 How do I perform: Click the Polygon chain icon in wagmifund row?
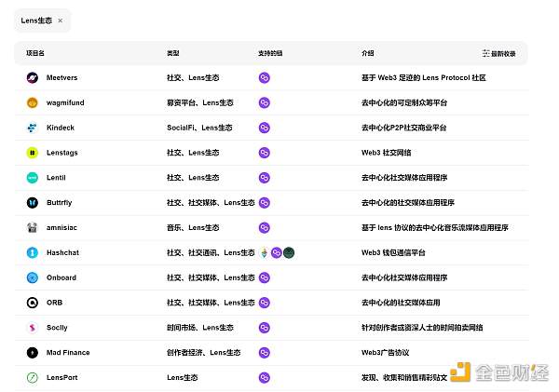point(265,102)
